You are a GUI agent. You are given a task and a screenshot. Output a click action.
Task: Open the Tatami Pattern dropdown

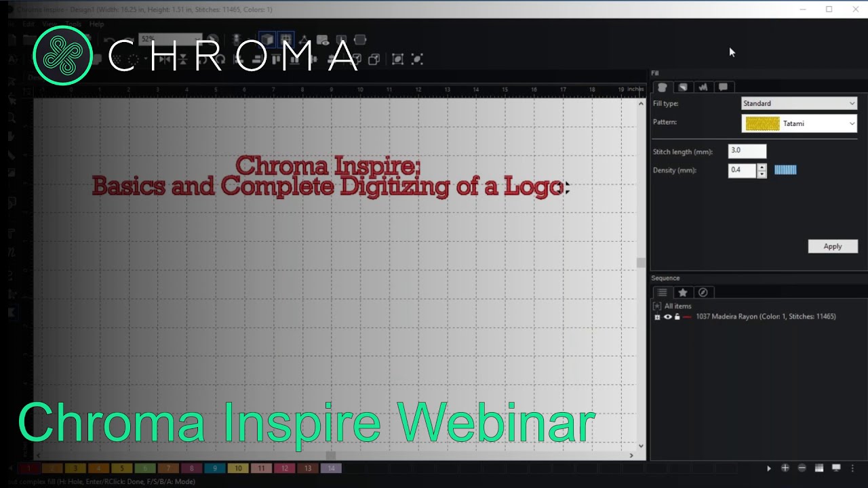pyautogui.click(x=799, y=123)
